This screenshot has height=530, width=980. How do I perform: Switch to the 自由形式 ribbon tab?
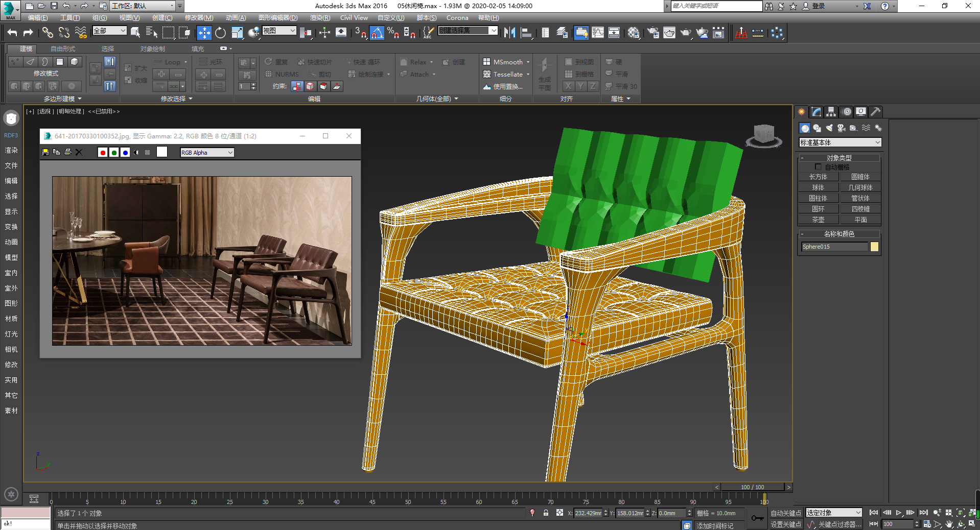click(62, 49)
